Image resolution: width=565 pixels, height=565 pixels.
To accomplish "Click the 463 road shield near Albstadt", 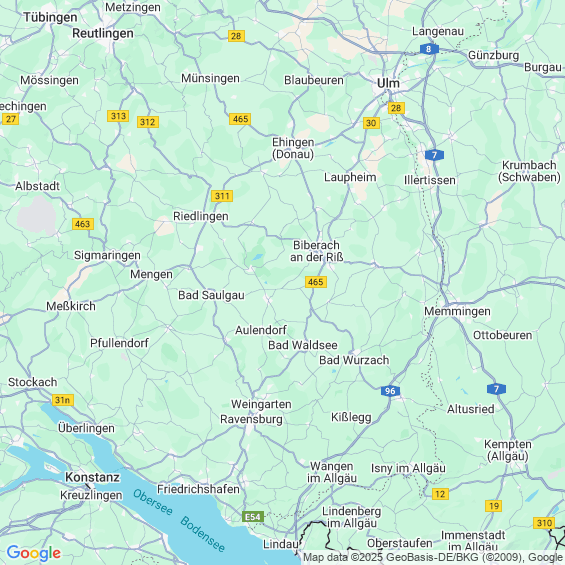I will click(83, 224).
